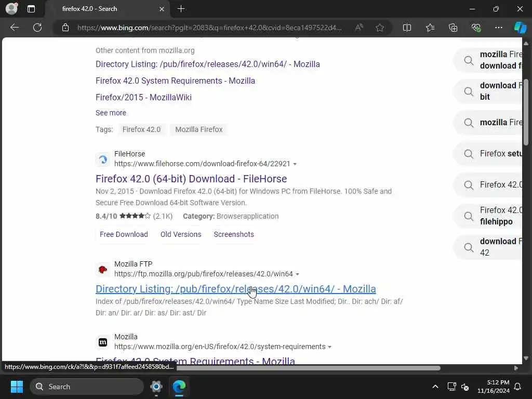Click the address bar URL
The height and width of the screenshot is (399, 532).
(209, 28)
